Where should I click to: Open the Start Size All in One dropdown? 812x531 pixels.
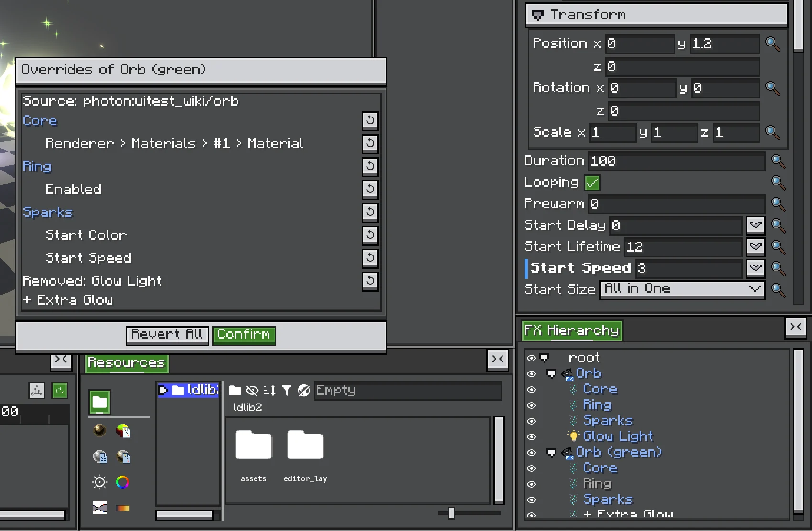pyautogui.click(x=682, y=289)
